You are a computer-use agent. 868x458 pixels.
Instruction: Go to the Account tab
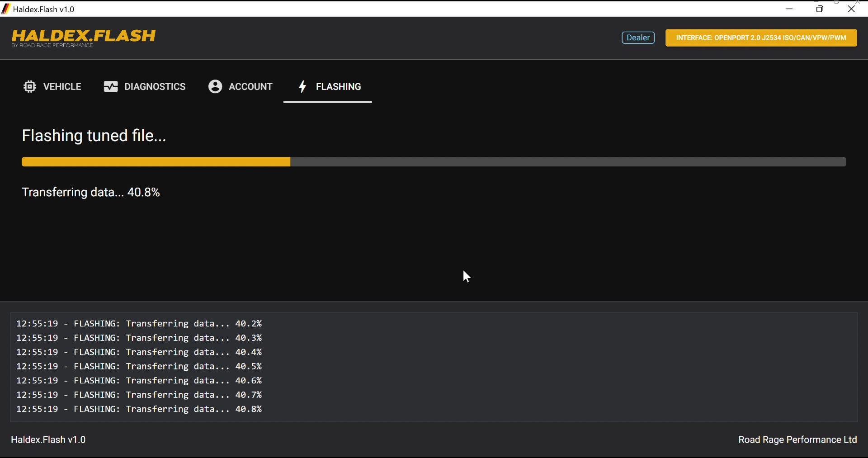250,87
